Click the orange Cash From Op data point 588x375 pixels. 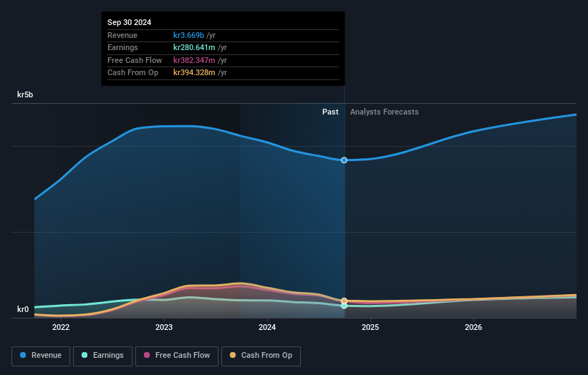344,301
